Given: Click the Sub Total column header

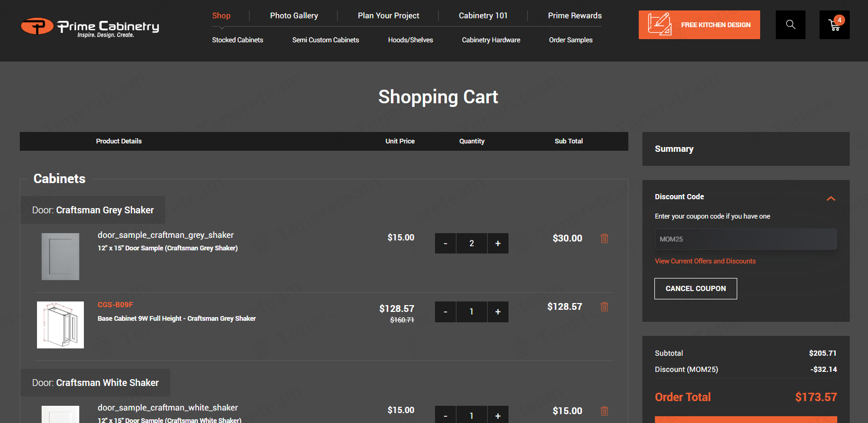Looking at the screenshot, I should coord(568,141).
